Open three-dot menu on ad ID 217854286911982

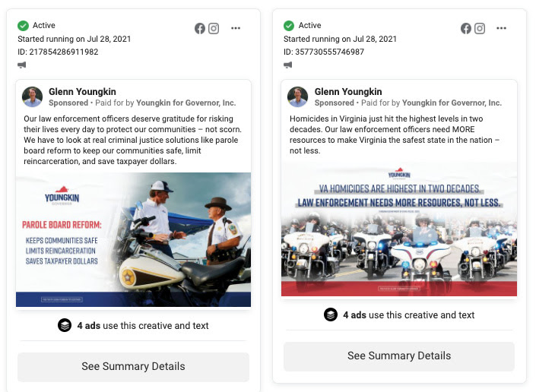pos(236,28)
